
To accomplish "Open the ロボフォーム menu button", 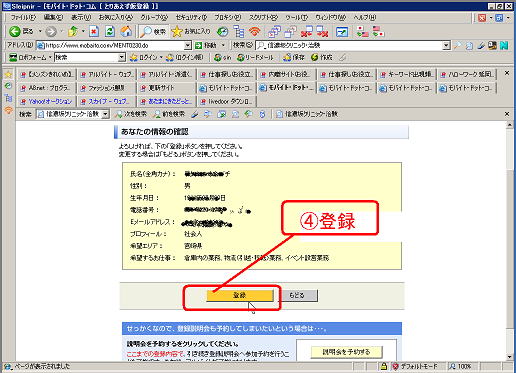I will (30, 57).
